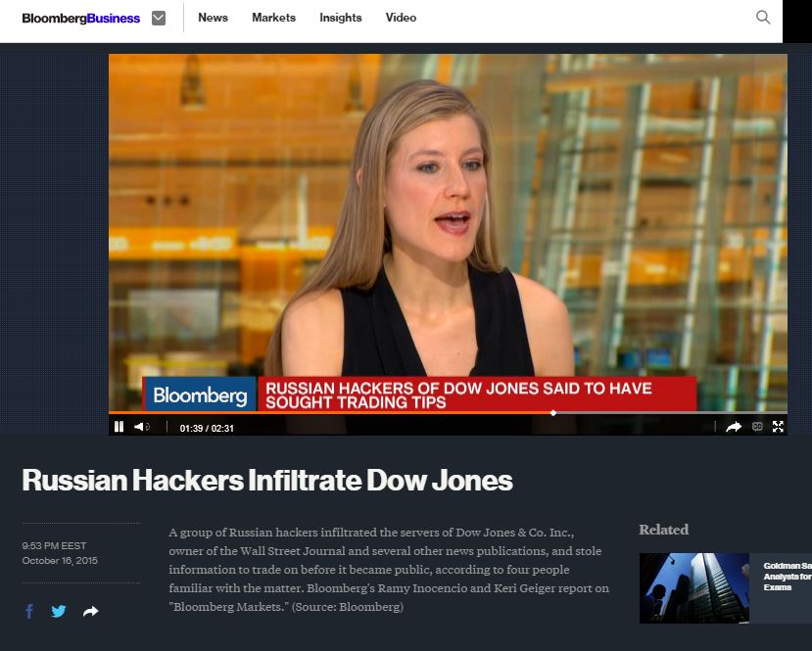Toggle closed captions CC button

point(757,427)
